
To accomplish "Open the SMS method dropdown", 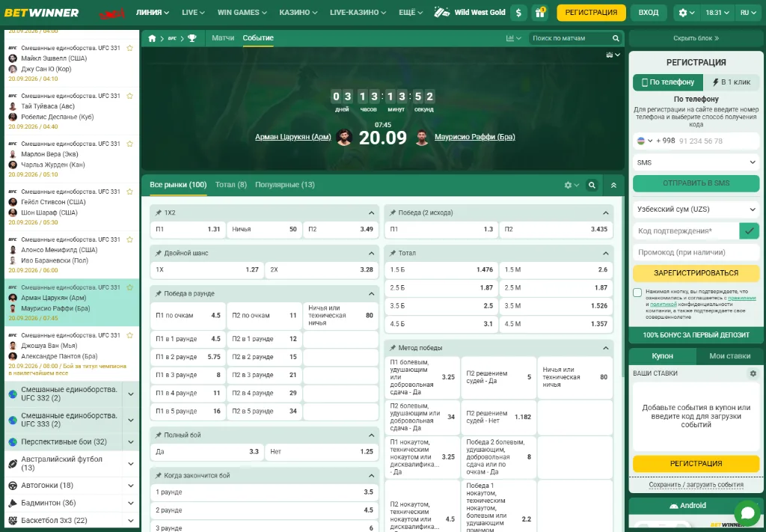I will tap(696, 162).
